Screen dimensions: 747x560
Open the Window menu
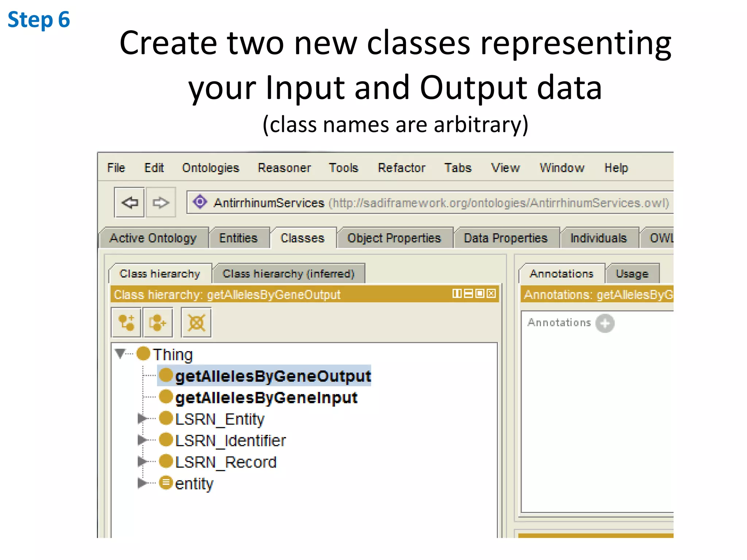click(x=562, y=168)
